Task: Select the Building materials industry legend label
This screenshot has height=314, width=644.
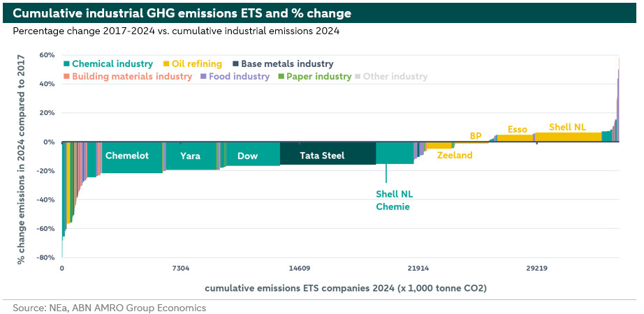Action: coord(132,76)
